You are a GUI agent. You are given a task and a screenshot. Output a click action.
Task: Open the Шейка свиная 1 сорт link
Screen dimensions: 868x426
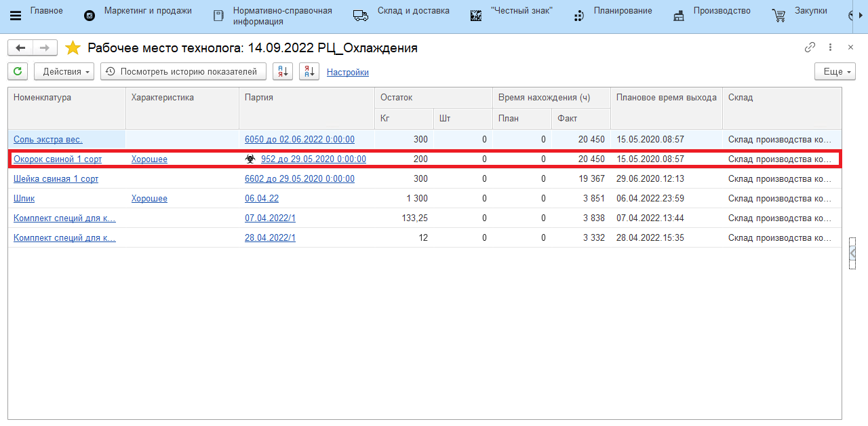[56, 179]
